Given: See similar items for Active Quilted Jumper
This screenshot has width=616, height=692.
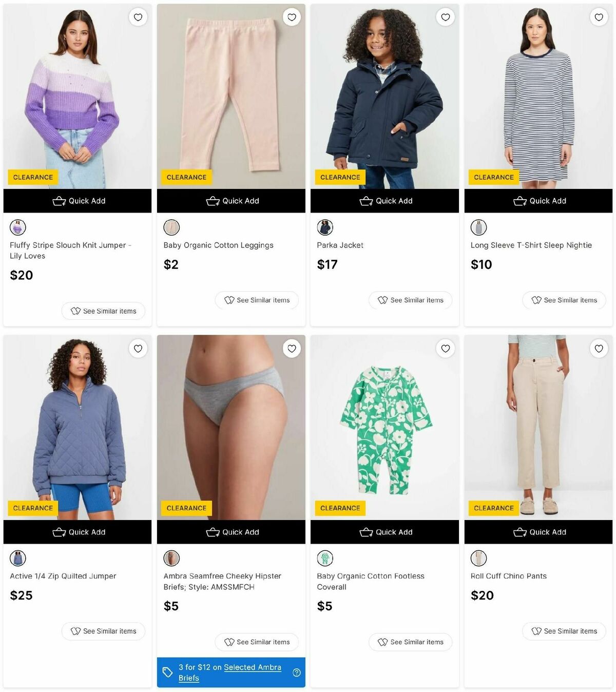Looking at the screenshot, I should 103,631.
